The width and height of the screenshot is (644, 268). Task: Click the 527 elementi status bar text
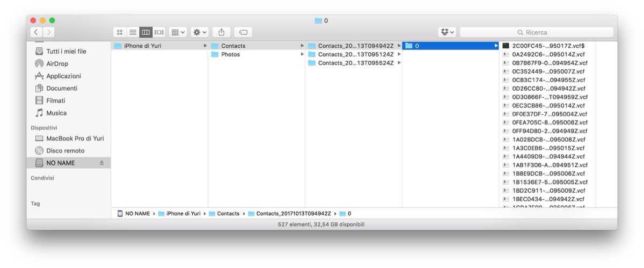[x=321, y=224]
